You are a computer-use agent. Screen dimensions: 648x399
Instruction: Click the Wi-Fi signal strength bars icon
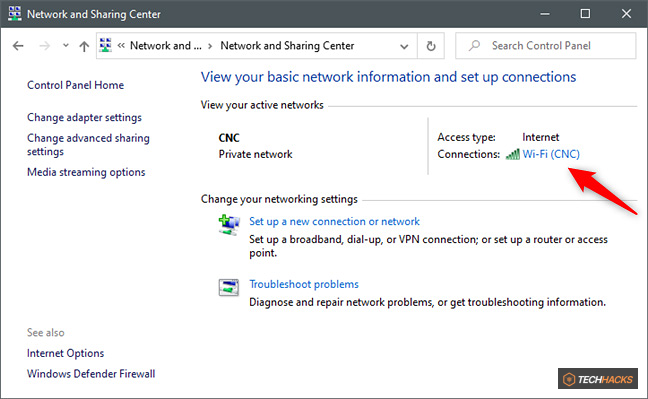click(513, 155)
